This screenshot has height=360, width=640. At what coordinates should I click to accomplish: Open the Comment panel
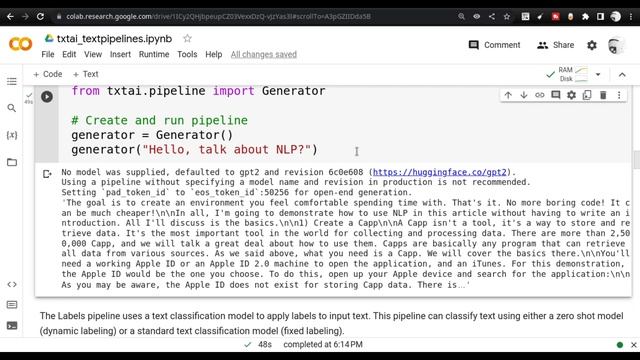(x=494, y=45)
